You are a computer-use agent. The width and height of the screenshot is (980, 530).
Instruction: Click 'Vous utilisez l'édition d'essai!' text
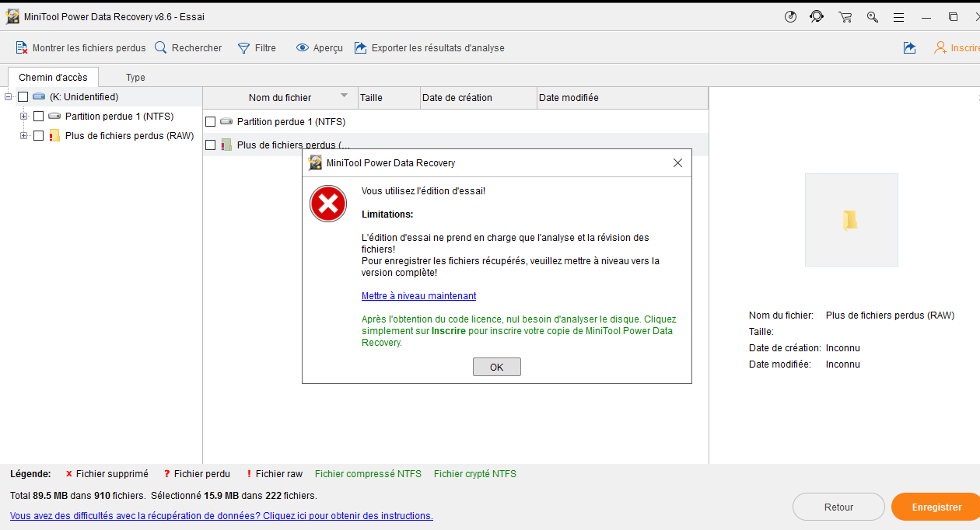click(423, 191)
